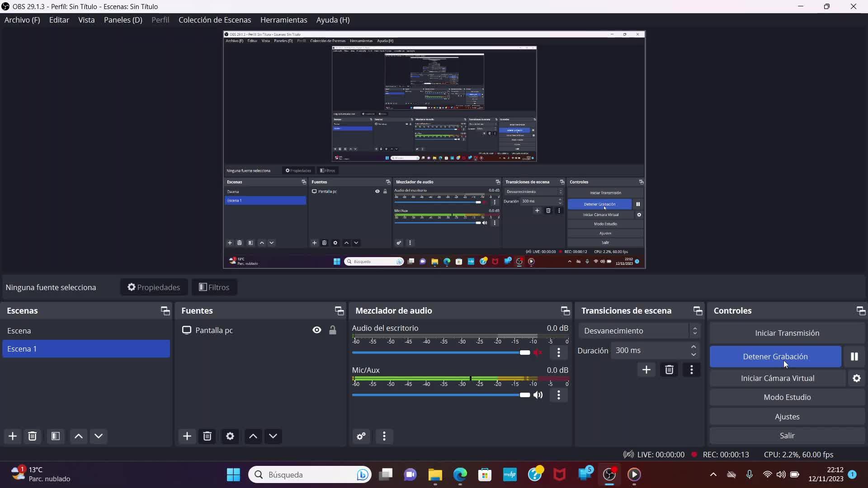Mute the Mic/Aux speaker icon
Image resolution: width=868 pixels, height=488 pixels.
(538, 395)
